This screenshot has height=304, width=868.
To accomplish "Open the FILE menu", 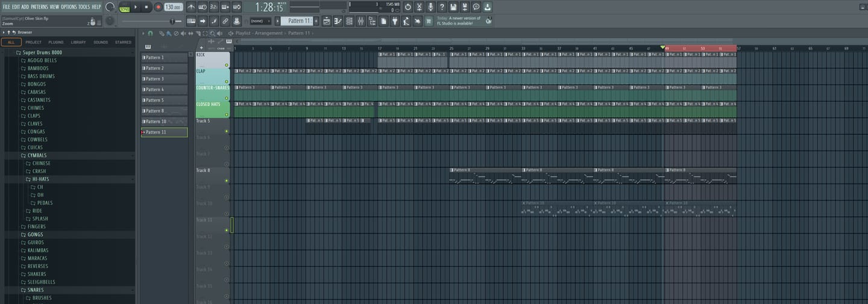I will point(6,7).
